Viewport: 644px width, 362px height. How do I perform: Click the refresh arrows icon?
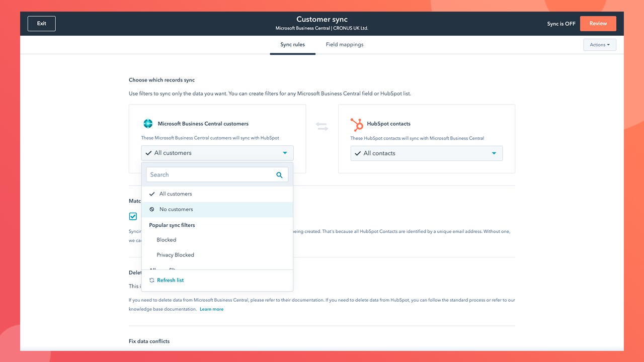pyautogui.click(x=152, y=281)
